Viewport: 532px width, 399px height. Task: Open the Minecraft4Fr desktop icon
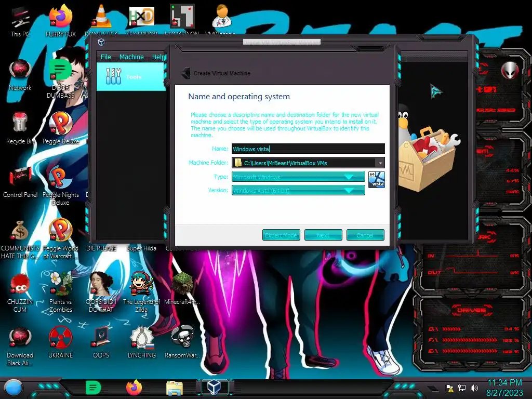pos(182,288)
